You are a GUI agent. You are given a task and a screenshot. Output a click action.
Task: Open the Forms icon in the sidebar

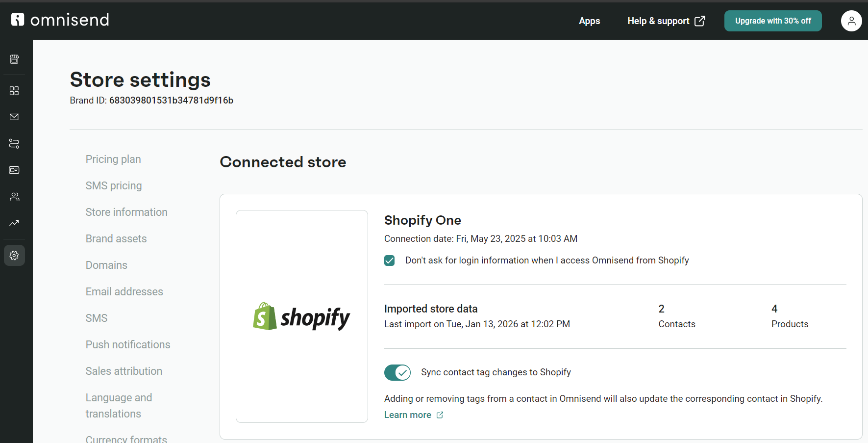coord(14,170)
